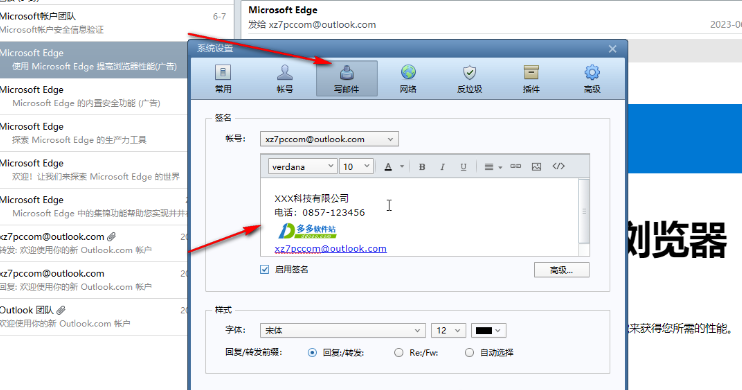Viewport: 742px width, 390px height.
Task: Click the XXX科技有限公司 text line
Action: tap(311, 198)
